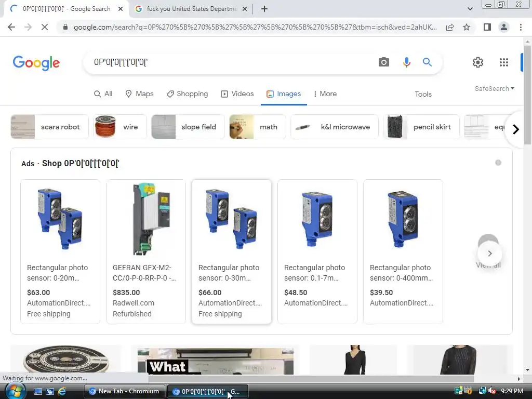Image resolution: width=532 pixels, height=399 pixels.
Task: Open the GEFRAN GFX-M2 product ad
Action: click(x=146, y=251)
